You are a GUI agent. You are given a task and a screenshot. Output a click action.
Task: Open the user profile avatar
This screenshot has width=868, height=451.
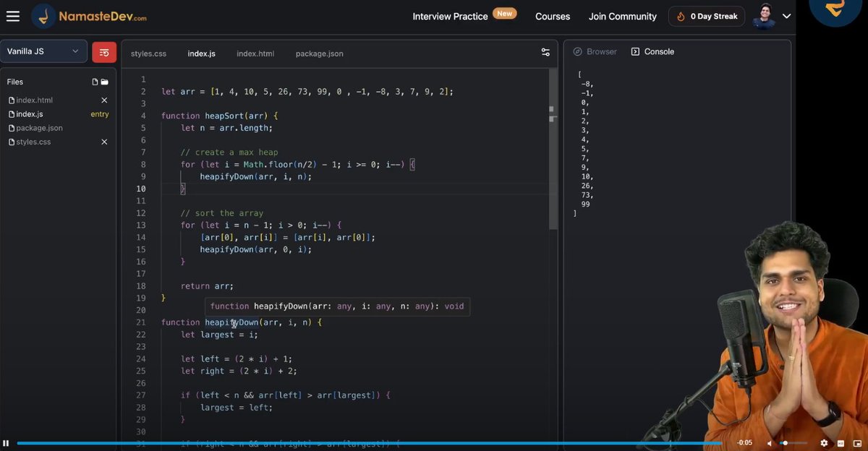point(765,16)
